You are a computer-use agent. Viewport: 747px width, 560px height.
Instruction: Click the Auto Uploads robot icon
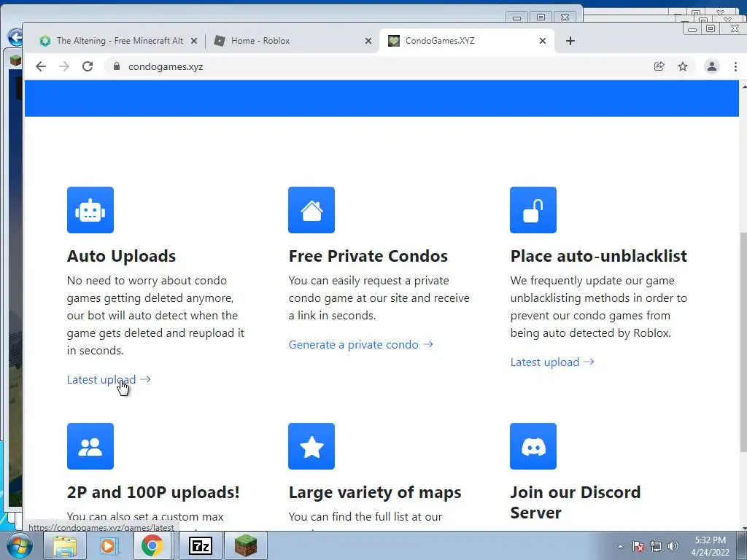90,210
